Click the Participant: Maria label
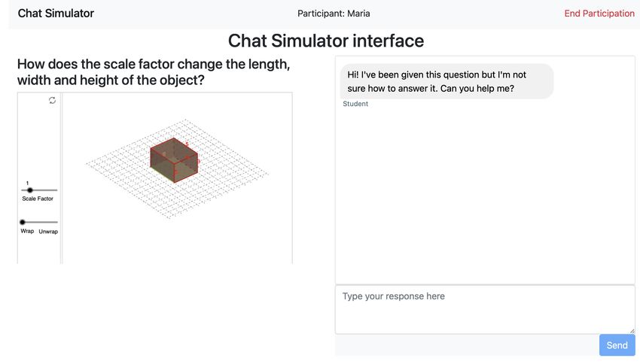640x364 pixels. coord(334,14)
